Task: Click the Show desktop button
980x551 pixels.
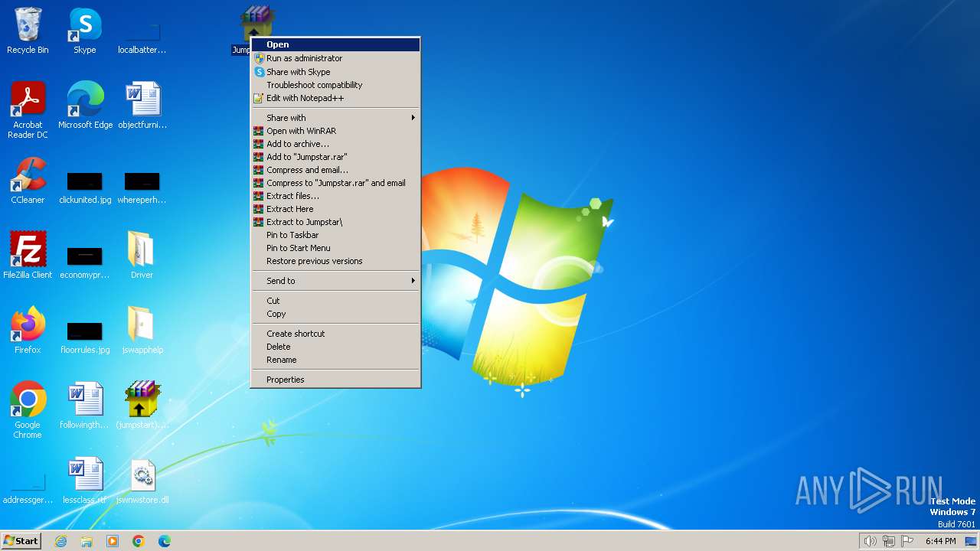Action: pos(971,541)
